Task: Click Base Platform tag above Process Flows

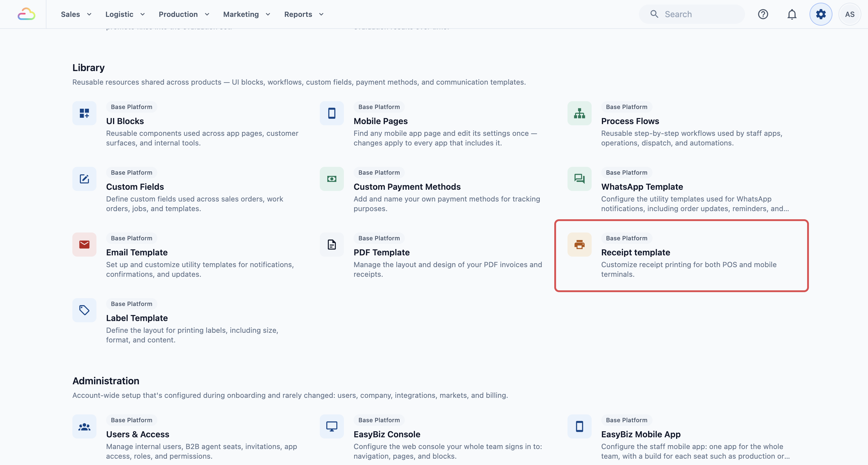Action: [626, 107]
